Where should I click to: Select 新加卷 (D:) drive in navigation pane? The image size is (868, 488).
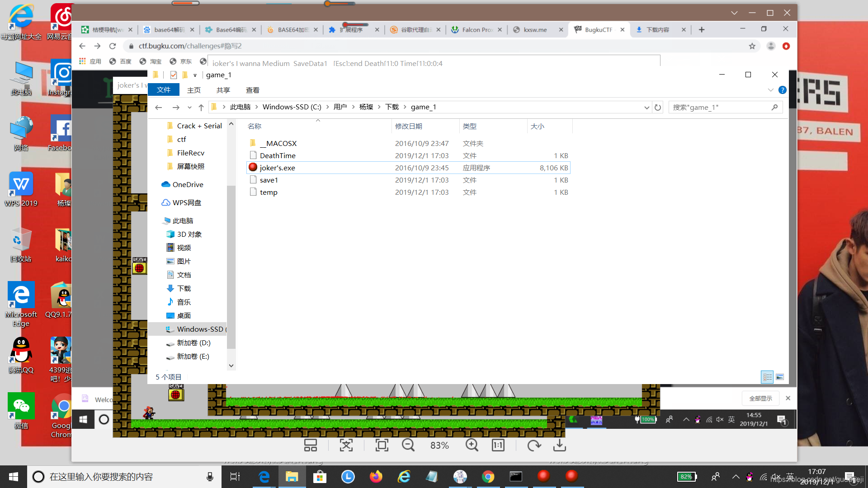pyautogui.click(x=189, y=343)
